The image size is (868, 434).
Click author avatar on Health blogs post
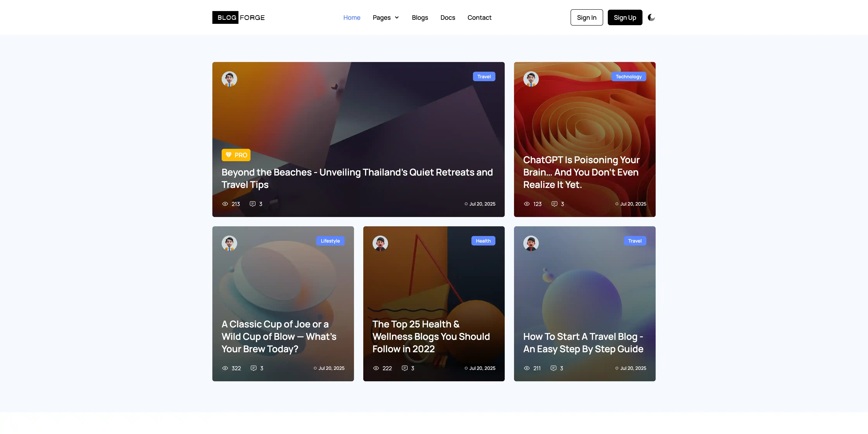point(380,243)
